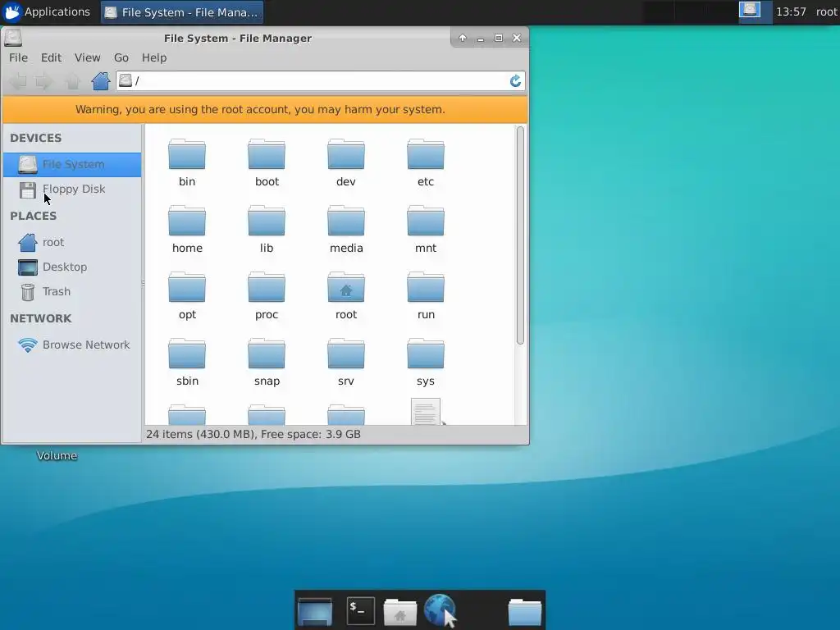
Task: Click the NETWORK sidebar heading
Action: coord(41,318)
